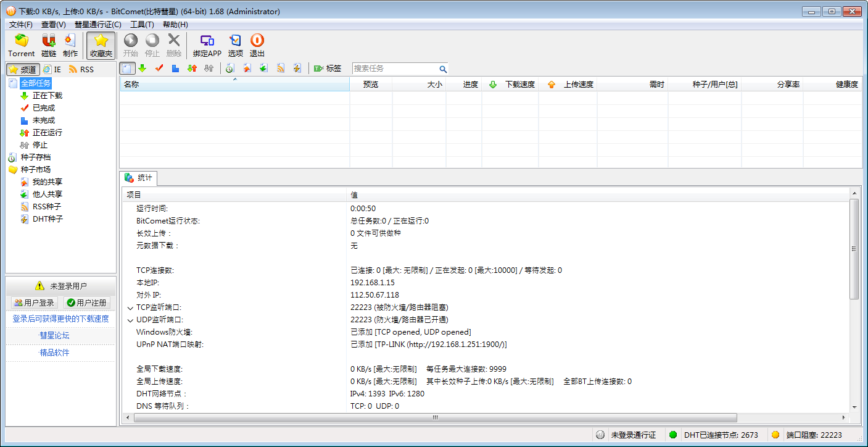Select 正在下载 in the task tree
Screen dimensions: 868x447
pos(47,96)
